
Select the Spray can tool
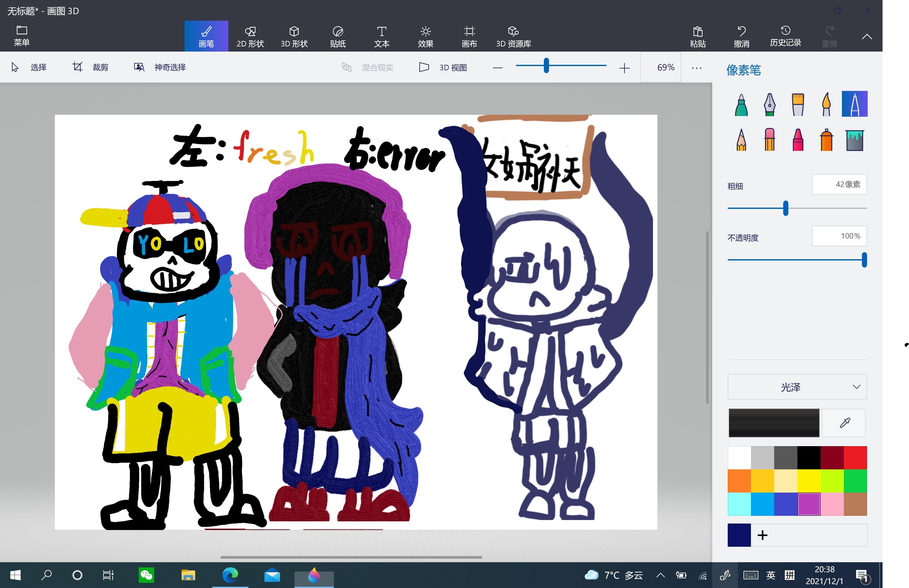[x=826, y=140]
